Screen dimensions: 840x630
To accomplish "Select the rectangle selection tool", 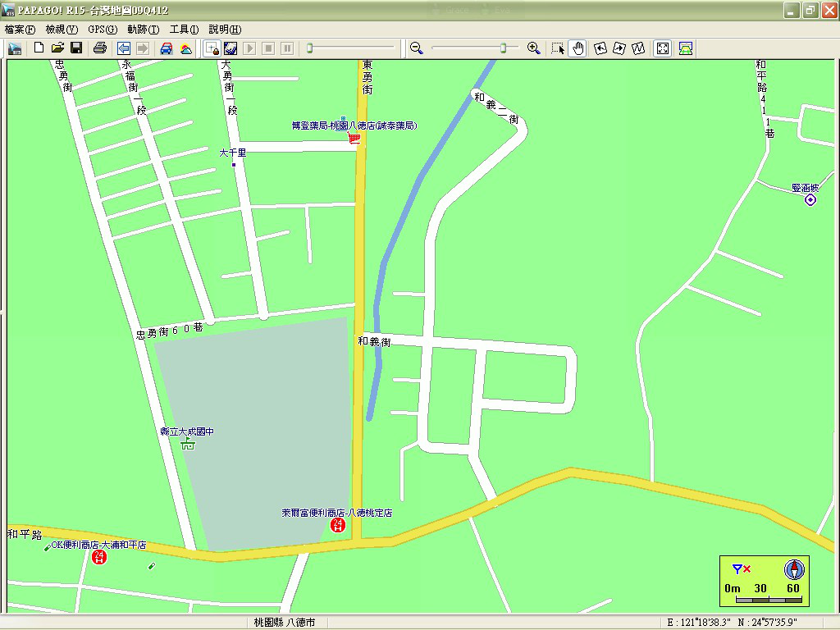I will click(559, 48).
